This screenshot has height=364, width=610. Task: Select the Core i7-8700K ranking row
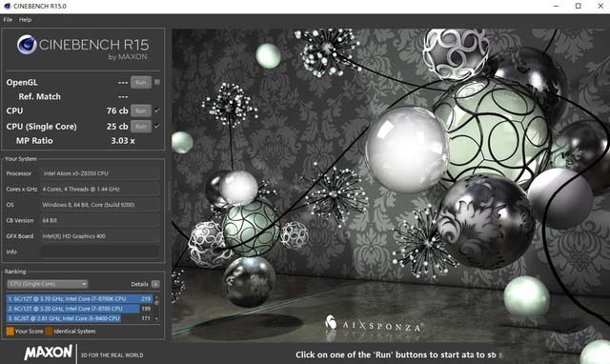[79, 298]
